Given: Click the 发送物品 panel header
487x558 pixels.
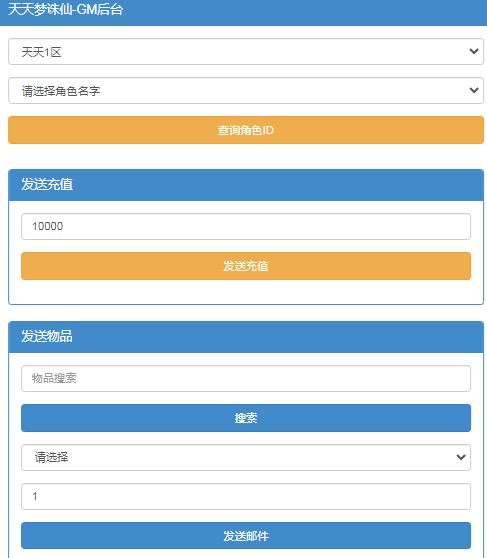Looking at the screenshot, I should click(246, 337).
